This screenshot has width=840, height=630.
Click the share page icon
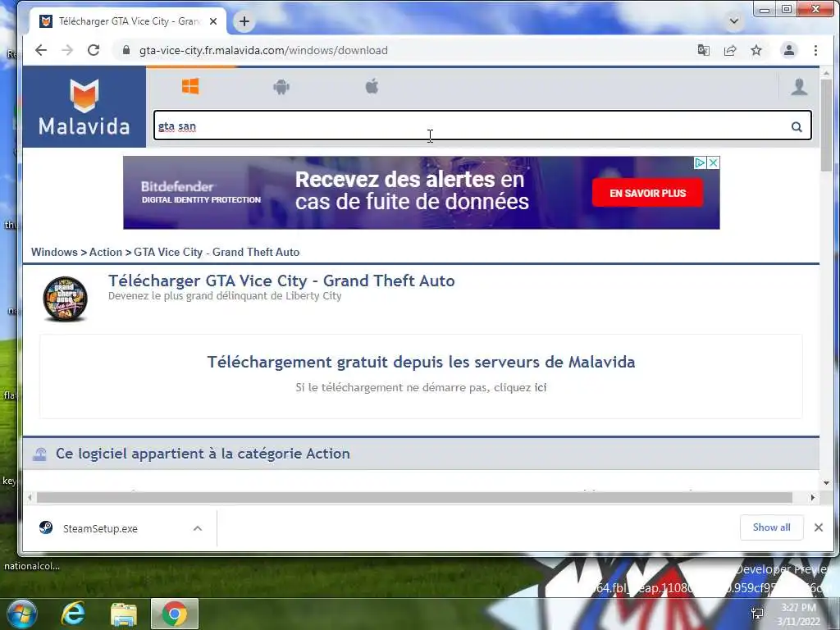tap(729, 50)
